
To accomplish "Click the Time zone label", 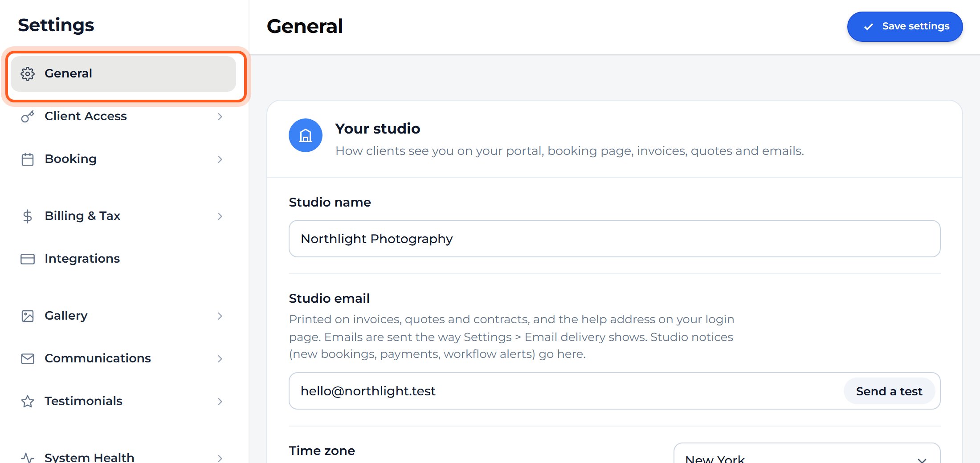I will tap(322, 451).
